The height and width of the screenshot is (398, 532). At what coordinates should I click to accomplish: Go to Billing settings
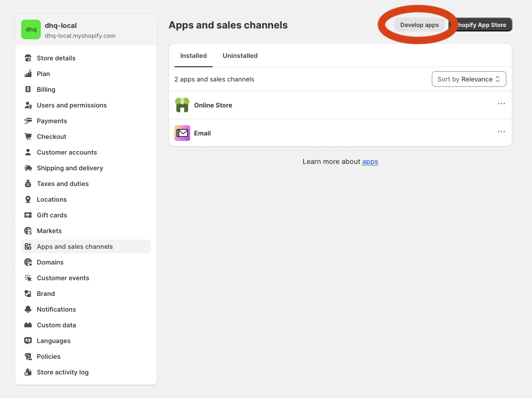[x=86, y=89]
